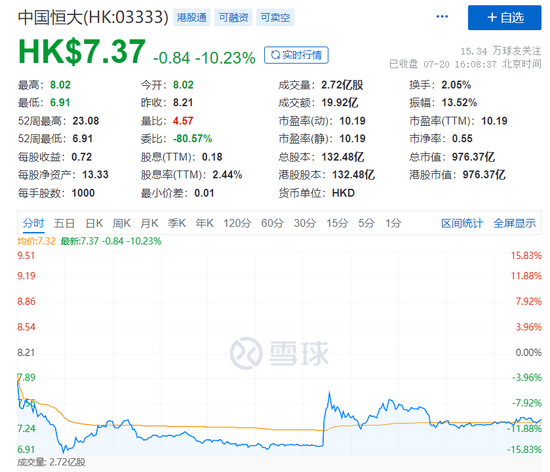The width and height of the screenshot is (550, 472).
Task: Select the 60分 interval tab
Action: click(272, 223)
